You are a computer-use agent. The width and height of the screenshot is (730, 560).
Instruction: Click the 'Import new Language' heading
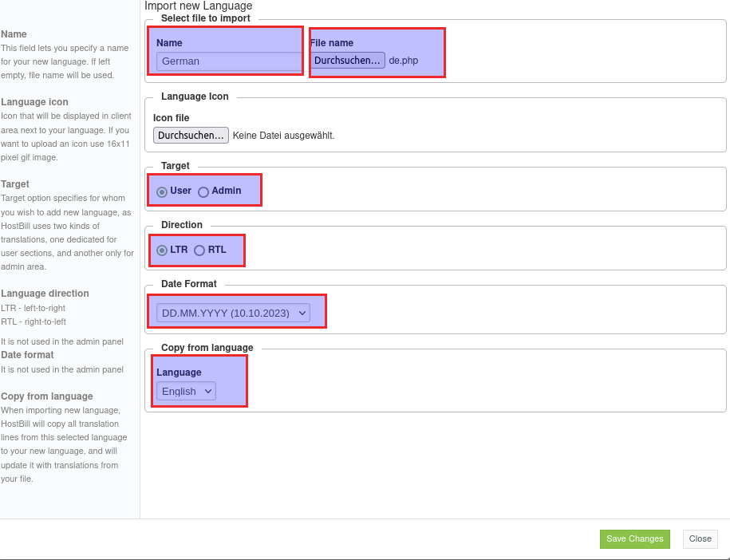tap(198, 6)
